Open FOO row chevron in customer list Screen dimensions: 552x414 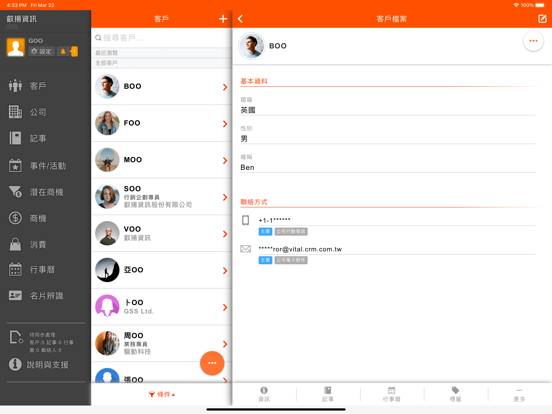click(225, 124)
